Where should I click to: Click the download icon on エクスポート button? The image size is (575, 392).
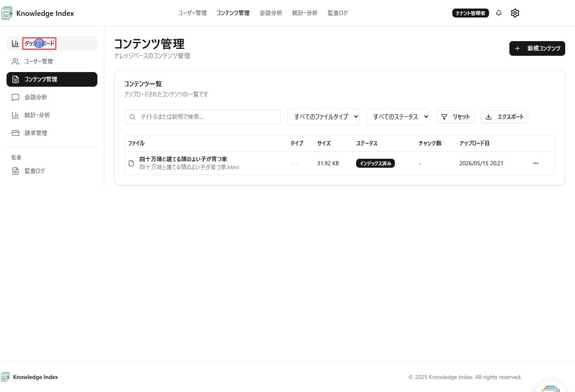[489, 117]
